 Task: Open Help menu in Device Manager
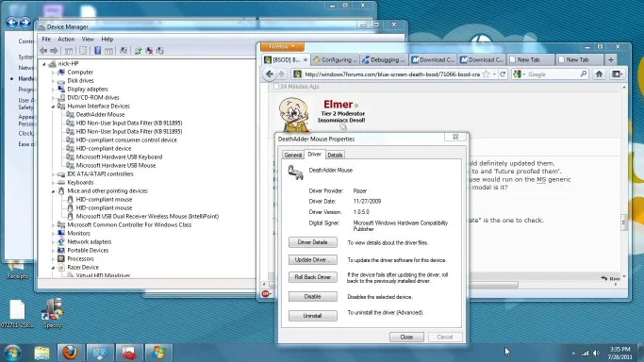[x=107, y=39]
